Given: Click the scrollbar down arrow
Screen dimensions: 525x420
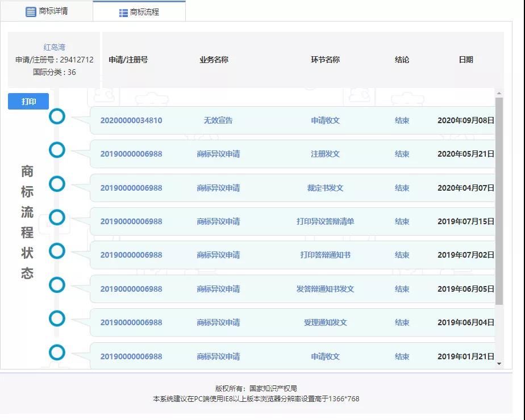Looking at the screenshot, I should coord(499,363).
